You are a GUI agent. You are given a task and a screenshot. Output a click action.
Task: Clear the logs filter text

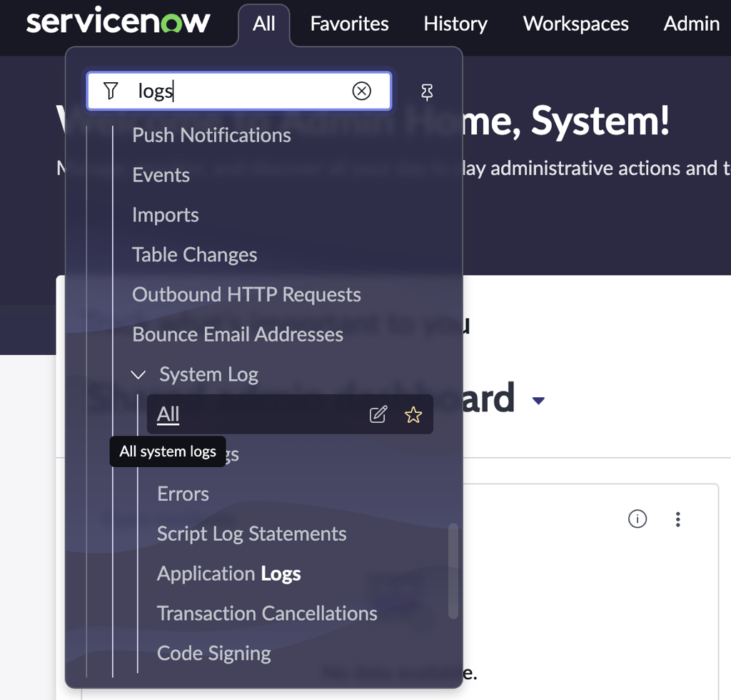[362, 91]
